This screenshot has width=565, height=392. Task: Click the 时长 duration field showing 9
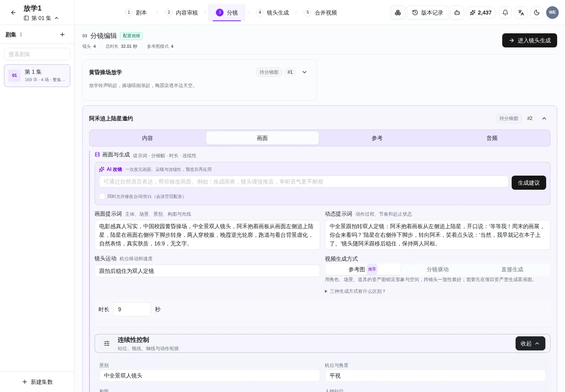click(x=132, y=309)
